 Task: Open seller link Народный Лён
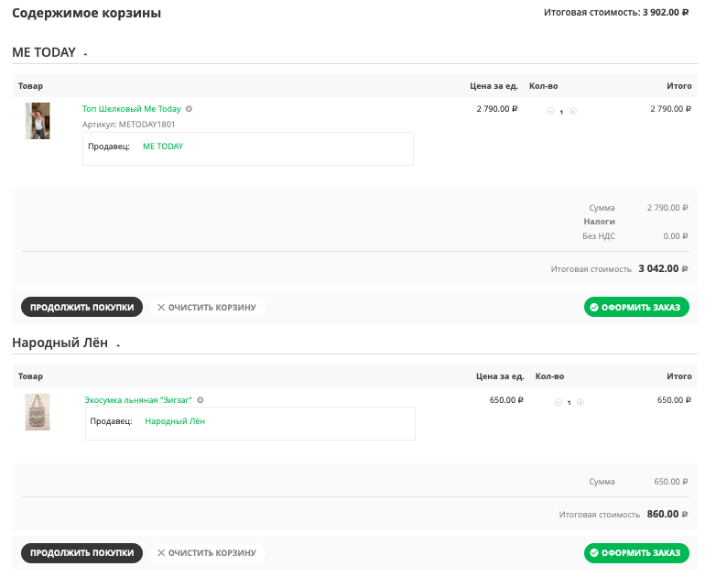point(175,421)
